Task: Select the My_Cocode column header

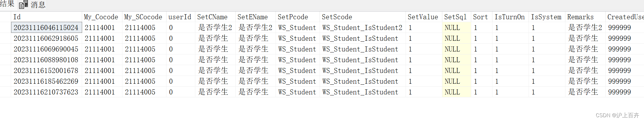Action: [x=102, y=17]
